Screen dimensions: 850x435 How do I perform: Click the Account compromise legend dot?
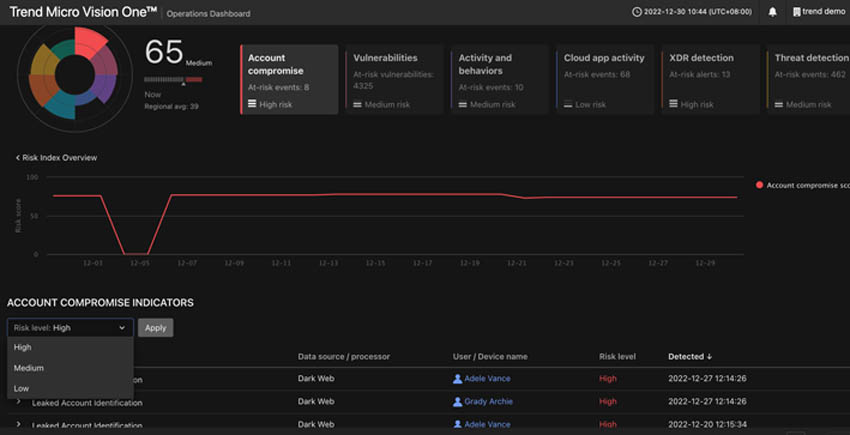[x=759, y=185]
